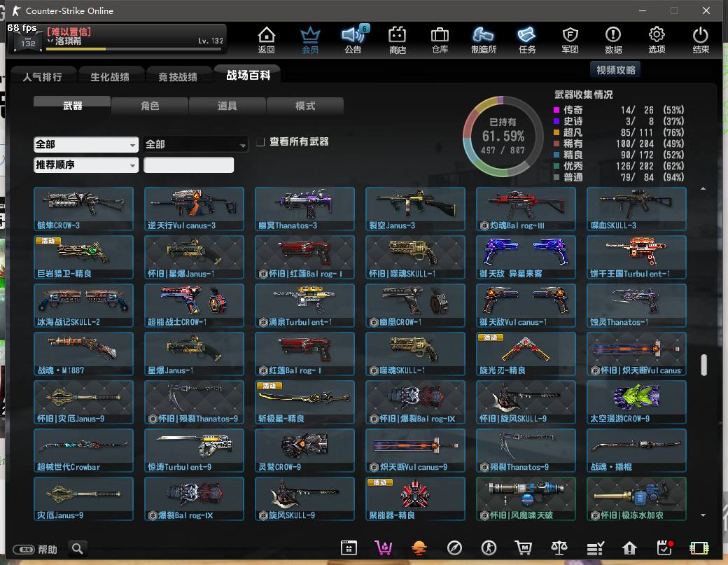Open the 军团 clan shield icon
Viewport: 728px width, 565px height.
(x=570, y=39)
